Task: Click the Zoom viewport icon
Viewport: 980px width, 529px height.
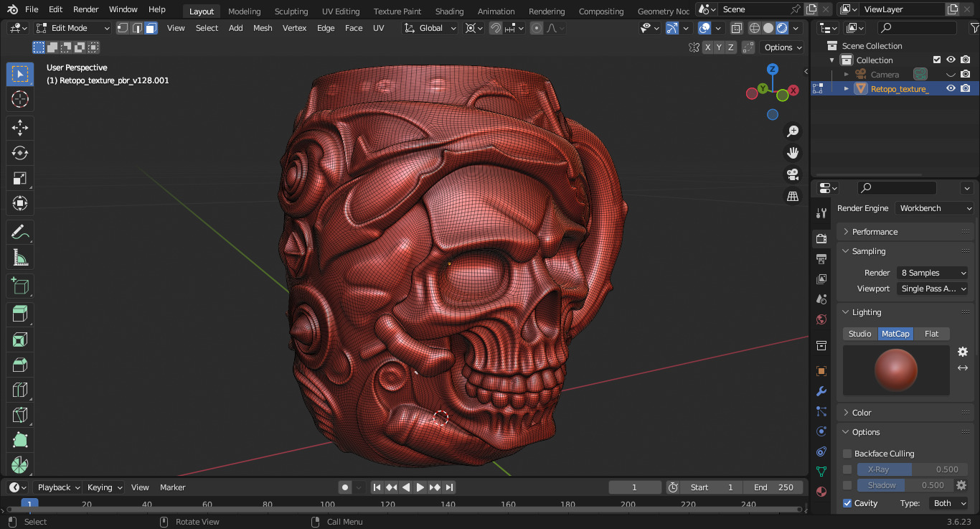Action: tap(793, 131)
